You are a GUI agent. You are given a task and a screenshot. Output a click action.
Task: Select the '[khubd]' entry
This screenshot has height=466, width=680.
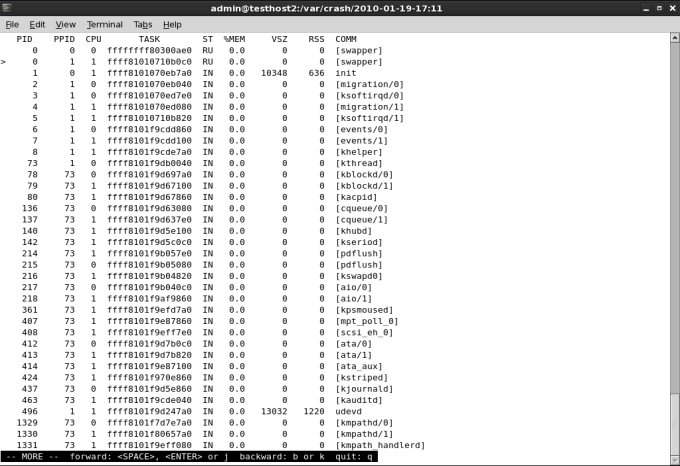tap(354, 231)
